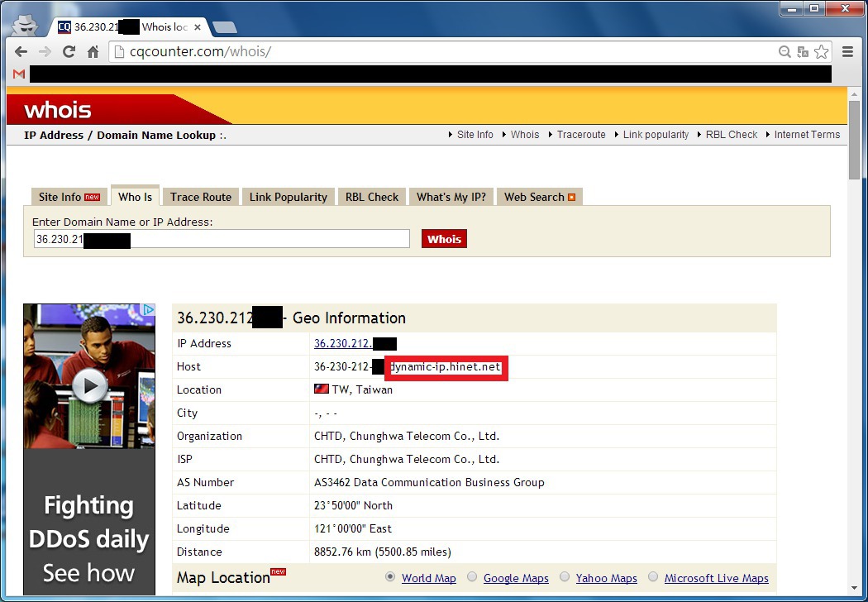
Task: Open a new browser tab
Action: (224, 26)
